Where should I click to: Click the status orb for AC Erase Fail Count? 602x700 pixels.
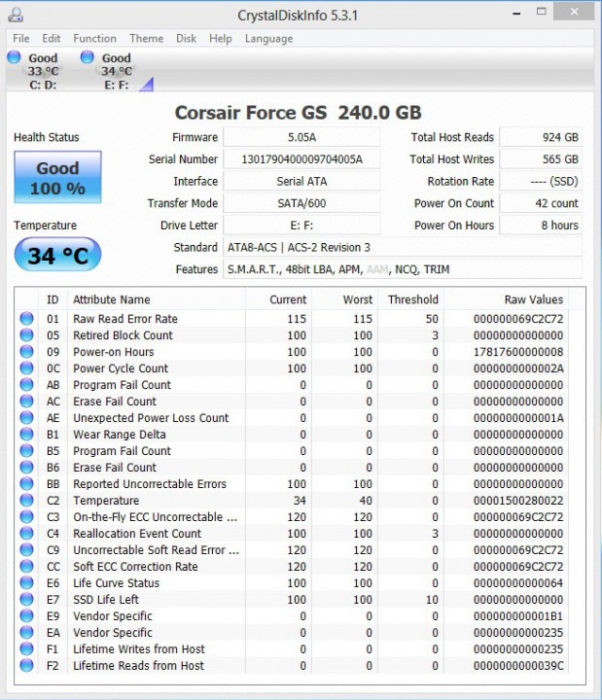(x=27, y=401)
